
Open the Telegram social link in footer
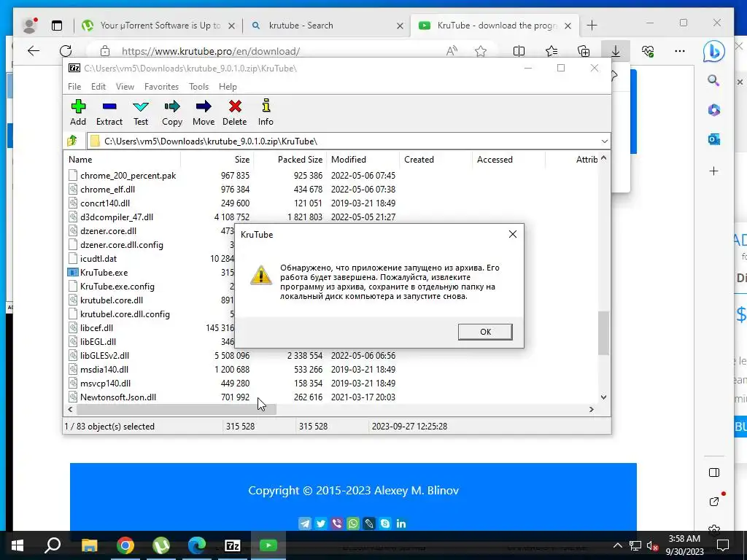(305, 524)
